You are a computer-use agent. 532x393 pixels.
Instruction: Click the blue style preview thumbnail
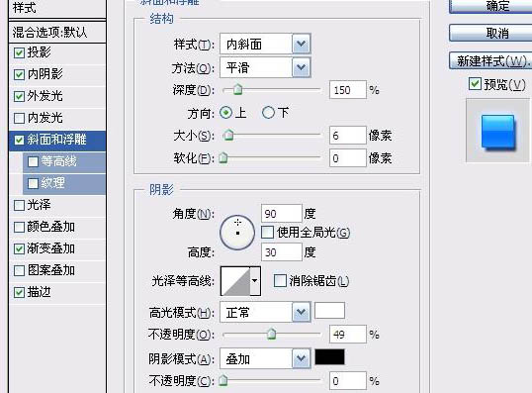tap(497, 132)
